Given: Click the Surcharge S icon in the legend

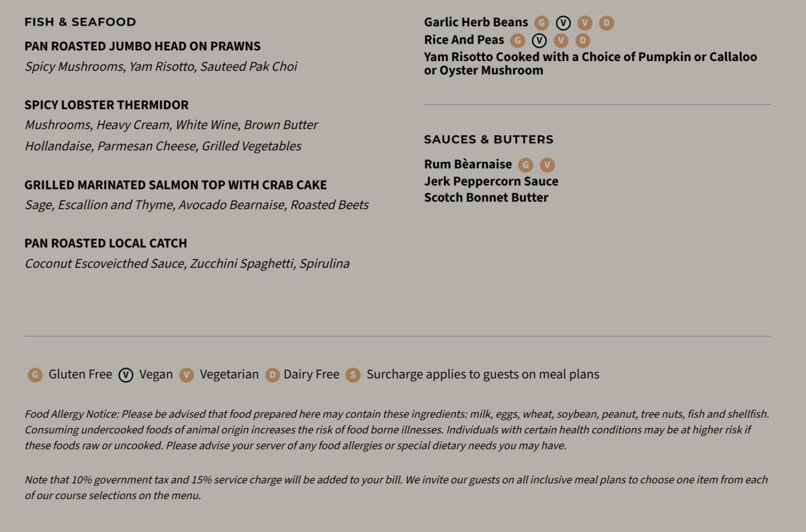Looking at the screenshot, I should click(x=353, y=375).
